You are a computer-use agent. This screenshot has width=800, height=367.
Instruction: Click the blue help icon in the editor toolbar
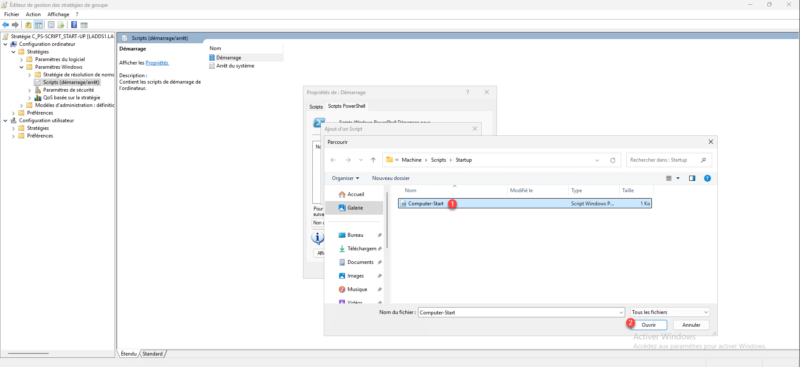[x=74, y=25]
